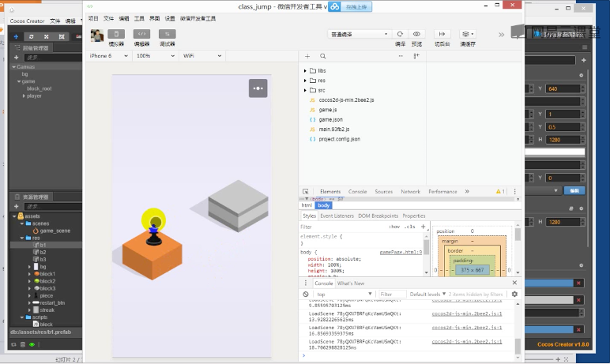Click new style rule plus icon

point(424,227)
